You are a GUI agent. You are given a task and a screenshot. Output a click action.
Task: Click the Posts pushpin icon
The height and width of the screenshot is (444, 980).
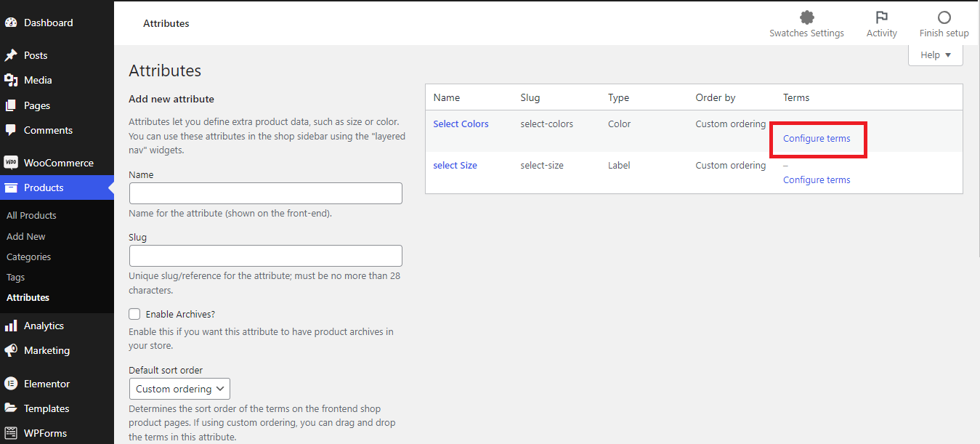coord(11,55)
